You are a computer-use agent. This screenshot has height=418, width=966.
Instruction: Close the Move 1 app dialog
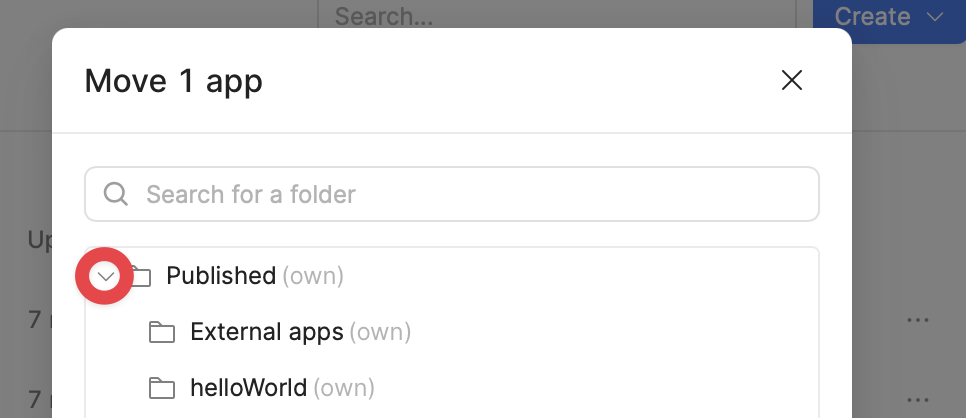pyautogui.click(x=792, y=80)
